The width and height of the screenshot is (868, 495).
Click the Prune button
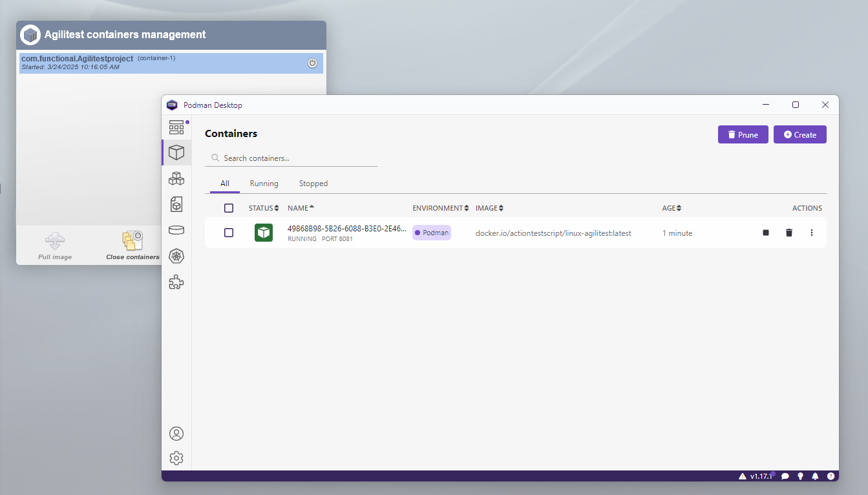743,134
